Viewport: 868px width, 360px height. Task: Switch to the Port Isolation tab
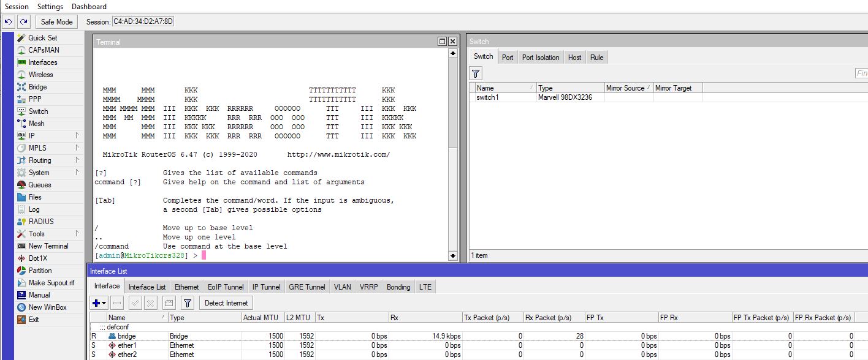[x=540, y=58]
